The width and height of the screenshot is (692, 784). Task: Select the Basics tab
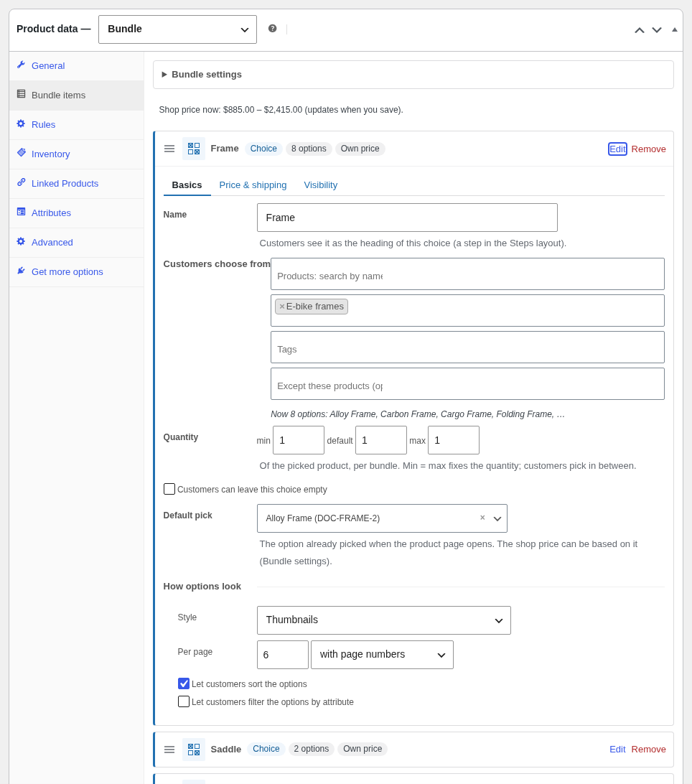[187, 185]
